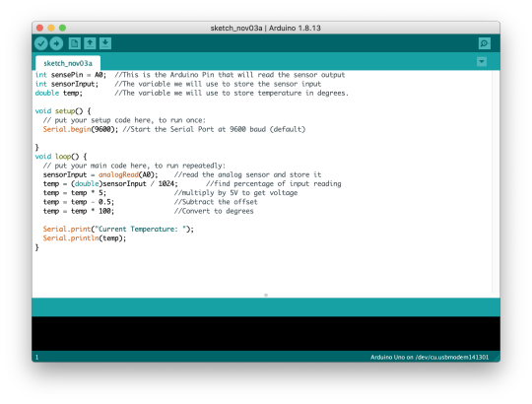Expand the tab options dropdown arrow
The width and height of the screenshot is (532, 404).
point(482,62)
